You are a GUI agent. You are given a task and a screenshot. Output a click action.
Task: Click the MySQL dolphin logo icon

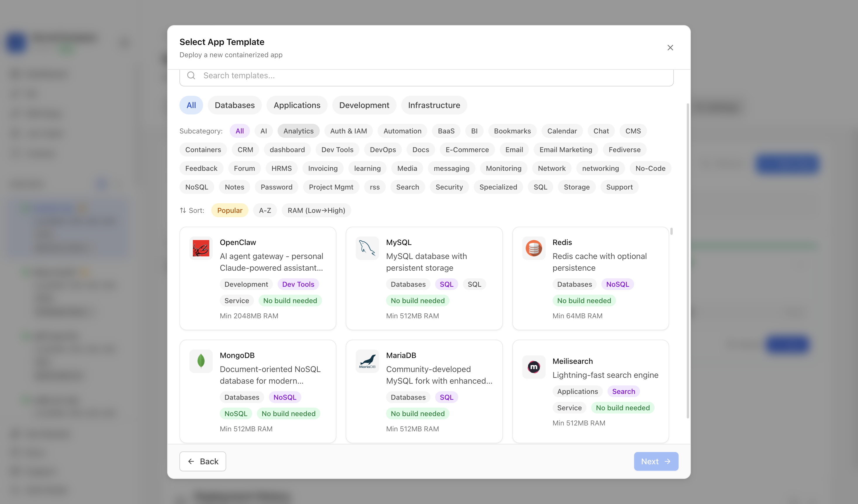click(367, 248)
